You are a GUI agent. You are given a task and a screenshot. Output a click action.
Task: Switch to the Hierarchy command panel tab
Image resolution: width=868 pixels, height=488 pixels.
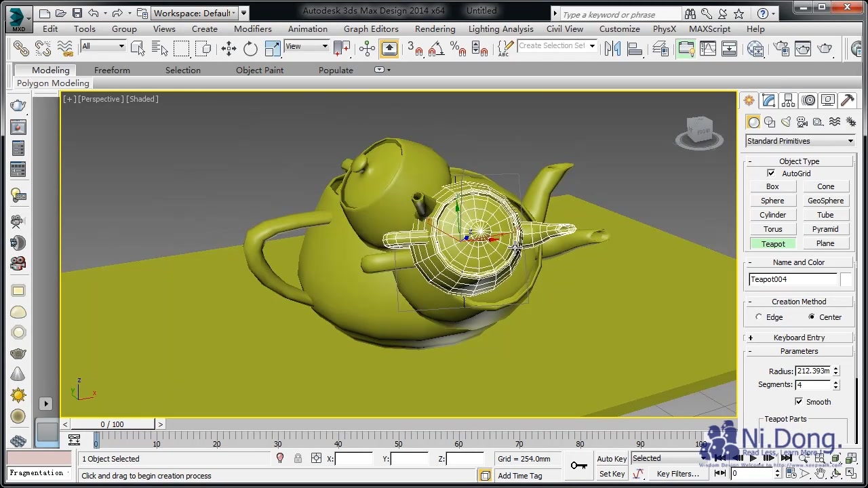pyautogui.click(x=788, y=100)
